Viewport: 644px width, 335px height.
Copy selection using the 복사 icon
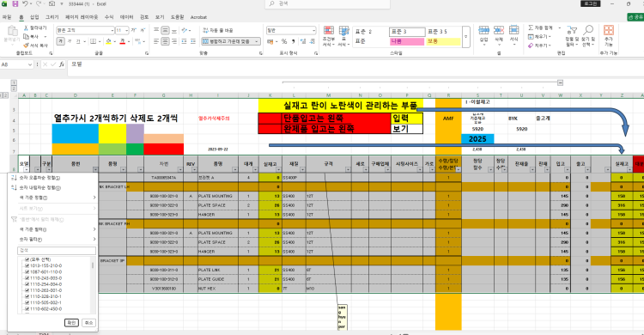click(31, 37)
